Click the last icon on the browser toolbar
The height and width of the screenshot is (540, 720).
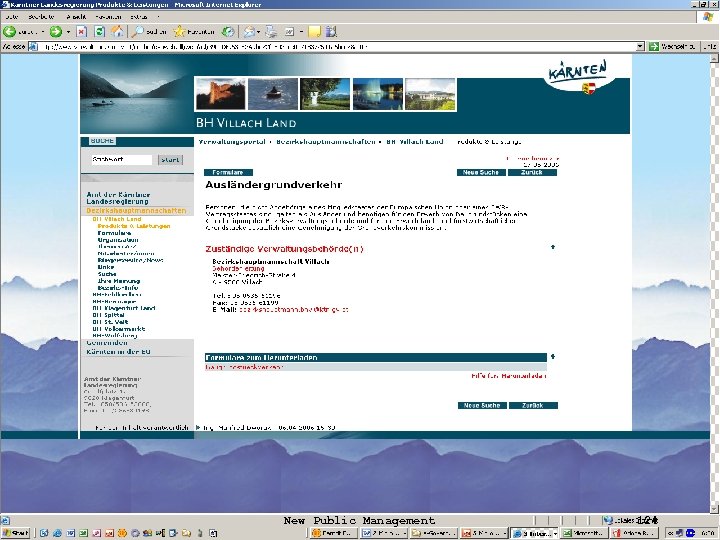tap(331, 32)
